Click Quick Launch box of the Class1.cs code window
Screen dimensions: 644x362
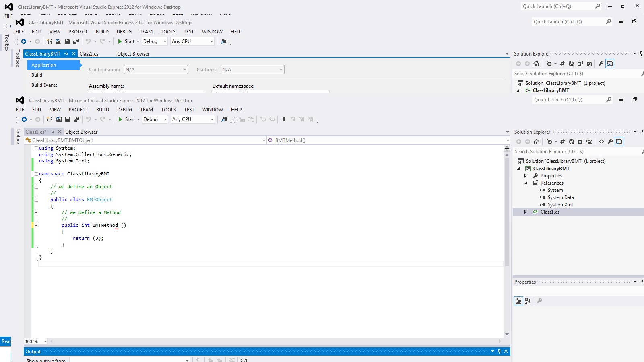click(x=573, y=100)
